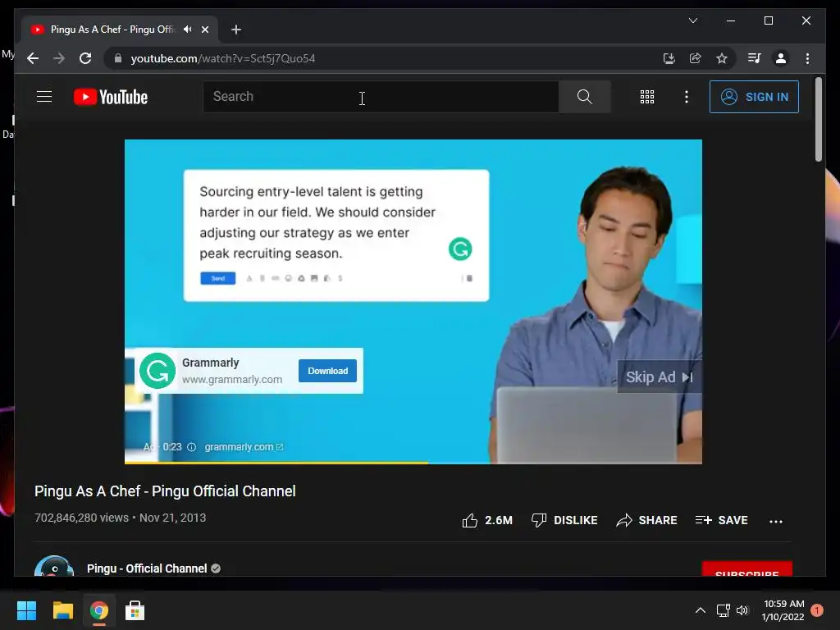Go back in browser history
The height and width of the screenshot is (630, 840).
click(33, 58)
